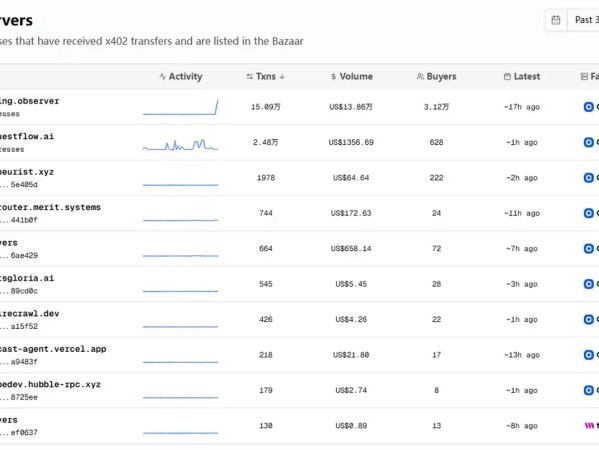Click the US$5.45 volume value
Image resolution: width=599 pixels, height=450 pixels.
(351, 284)
